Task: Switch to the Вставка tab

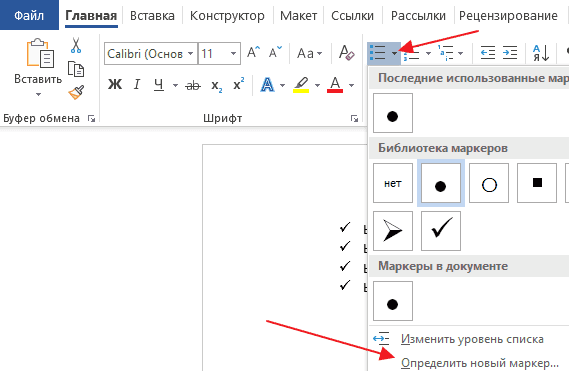Action: [152, 16]
